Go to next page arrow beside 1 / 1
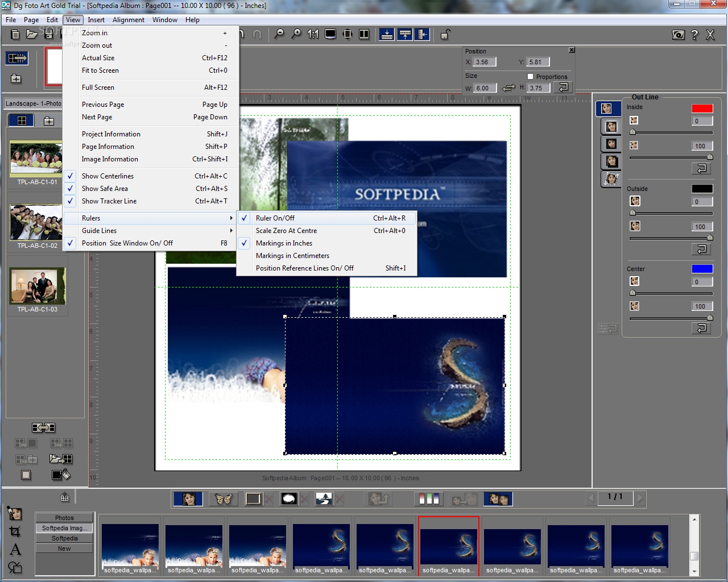This screenshot has width=728, height=582. (x=640, y=498)
